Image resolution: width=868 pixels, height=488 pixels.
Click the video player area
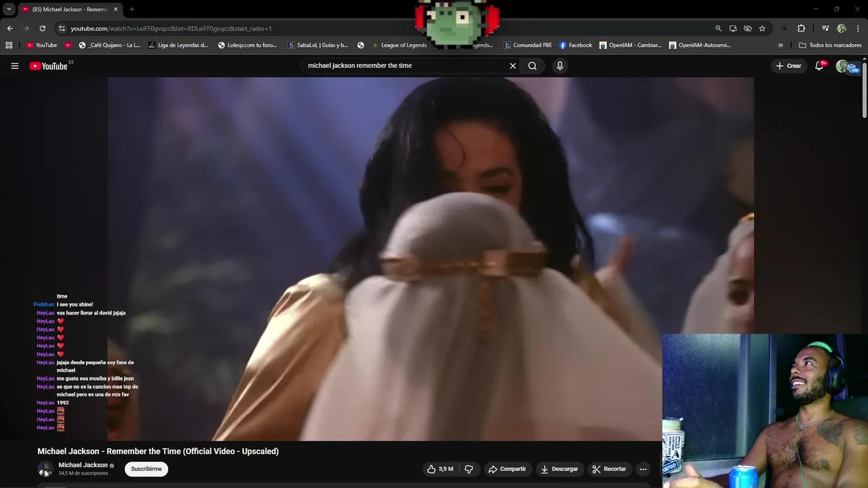point(431,259)
